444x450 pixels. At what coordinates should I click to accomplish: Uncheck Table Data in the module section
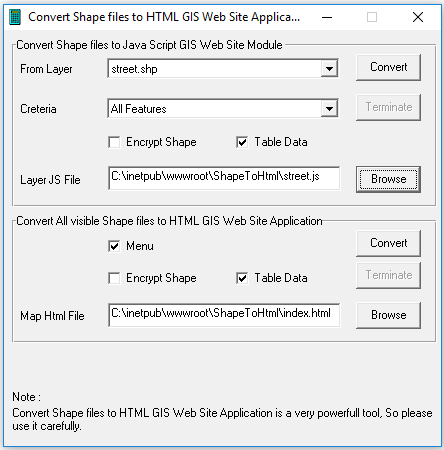pos(242,142)
